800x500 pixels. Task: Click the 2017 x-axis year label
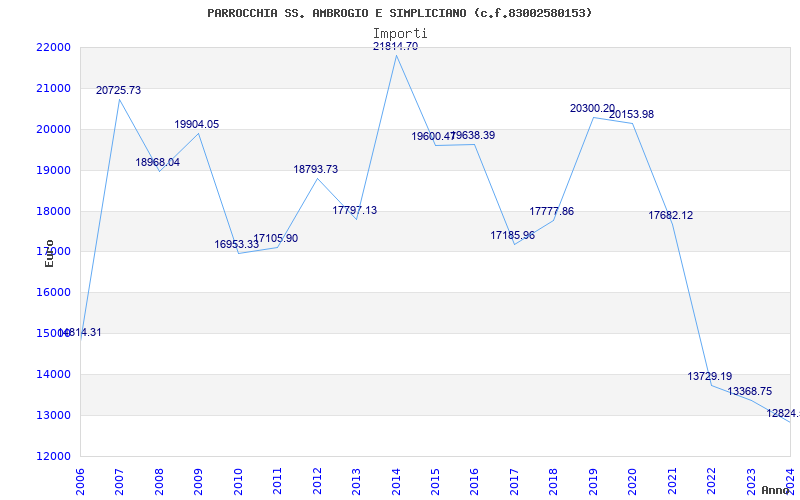(x=514, y=481)
